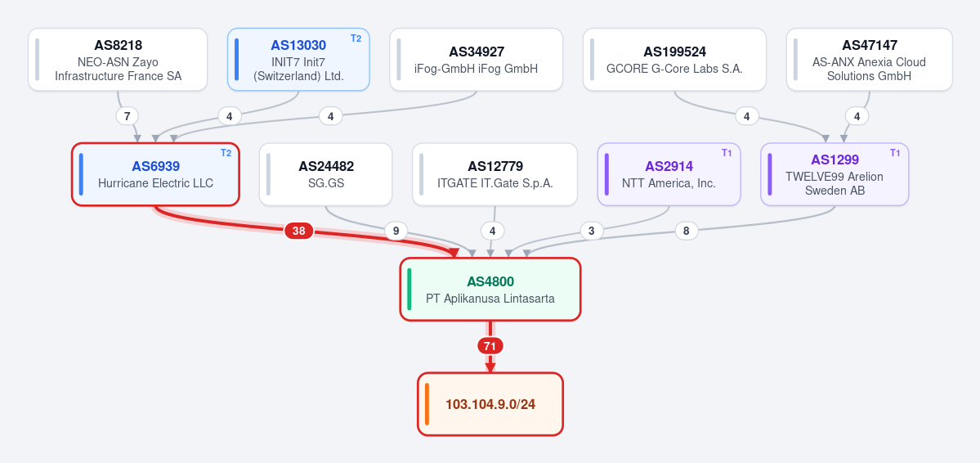Image resolution: width=980 pixels, height=463 pixels.
Task: Select the AS2914 NTT America node
Action: (669, 174)
